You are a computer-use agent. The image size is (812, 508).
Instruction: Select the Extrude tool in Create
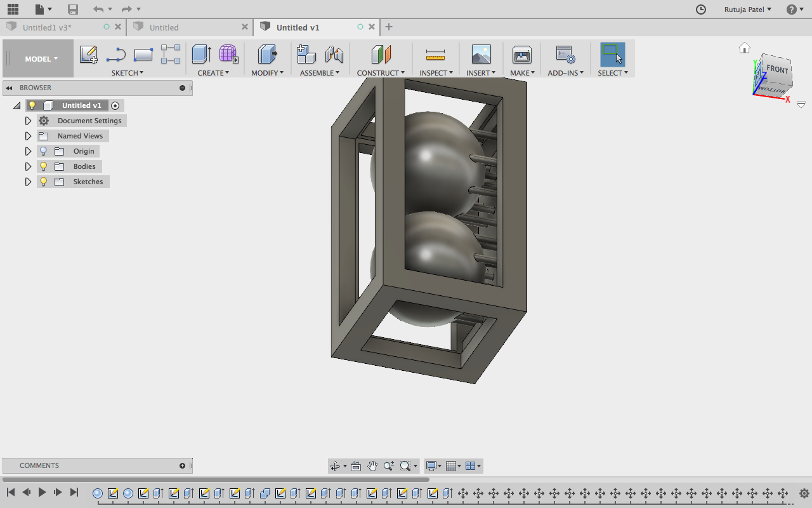(201, 55)
